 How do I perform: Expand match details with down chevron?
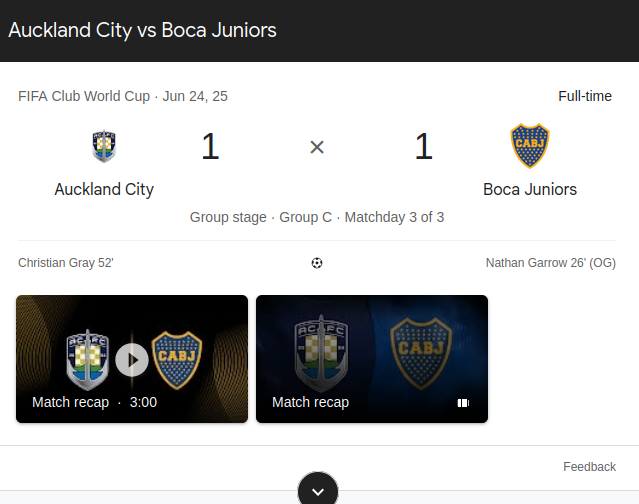tap(318, 491)
